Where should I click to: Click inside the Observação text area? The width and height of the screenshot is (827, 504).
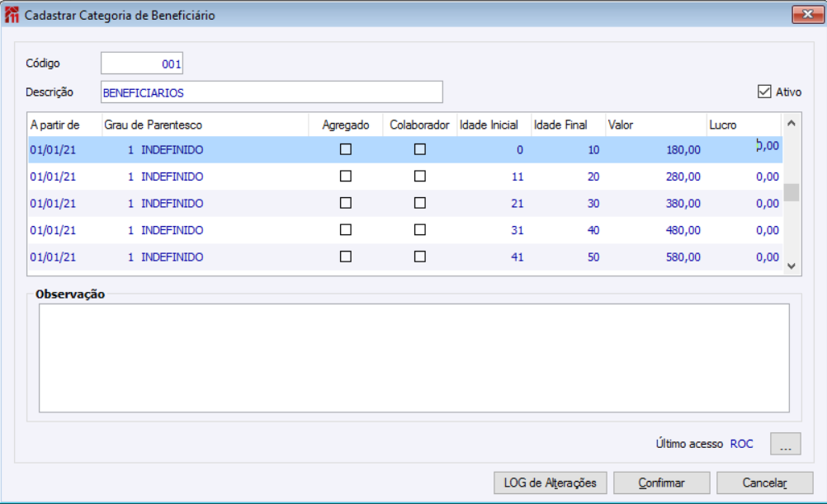(413, 357)
